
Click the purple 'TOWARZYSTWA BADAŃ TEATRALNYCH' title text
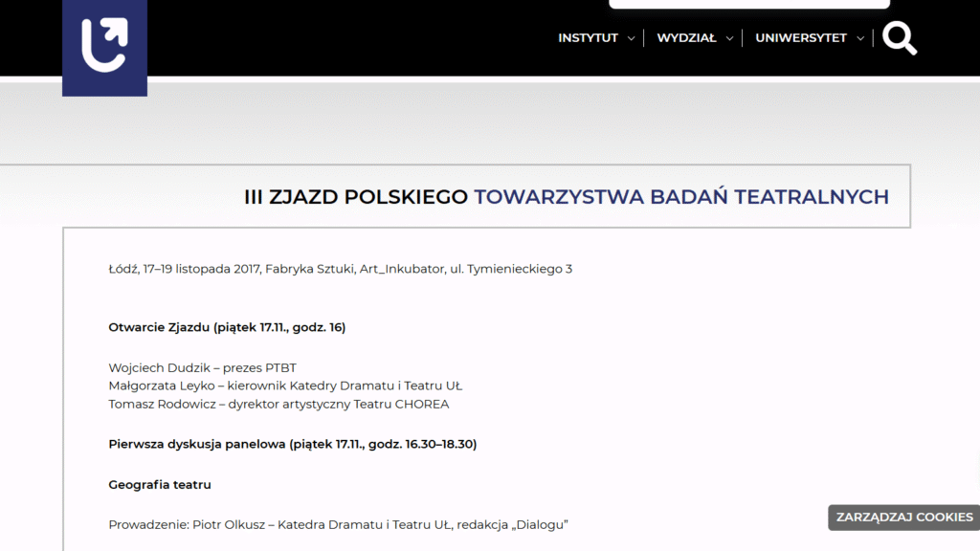click(680, 197)
